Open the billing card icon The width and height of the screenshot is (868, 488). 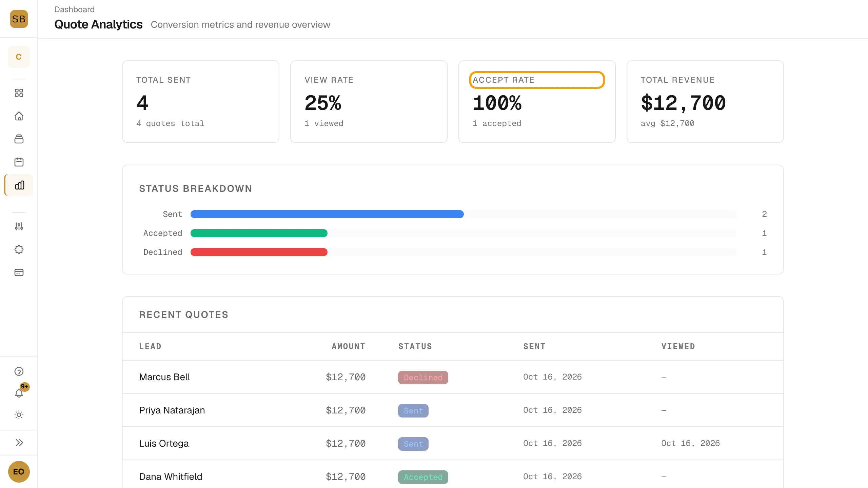pyautogui.click(x=19, y=272)
